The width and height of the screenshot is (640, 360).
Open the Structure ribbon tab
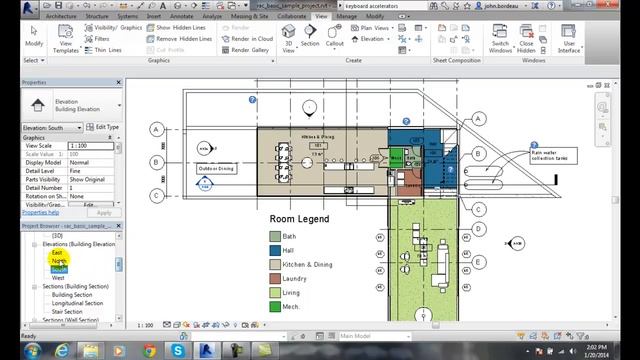pos(97,16)
